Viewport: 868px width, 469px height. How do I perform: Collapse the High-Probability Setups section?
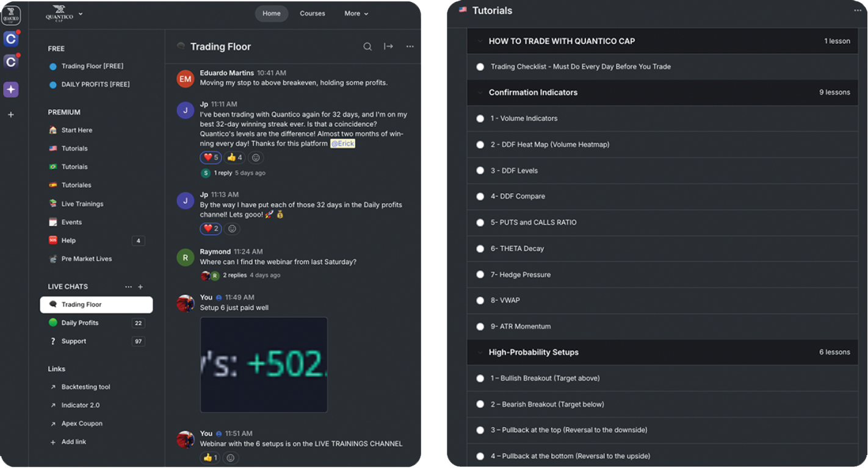pyautogui.click(x=478, y=353)
